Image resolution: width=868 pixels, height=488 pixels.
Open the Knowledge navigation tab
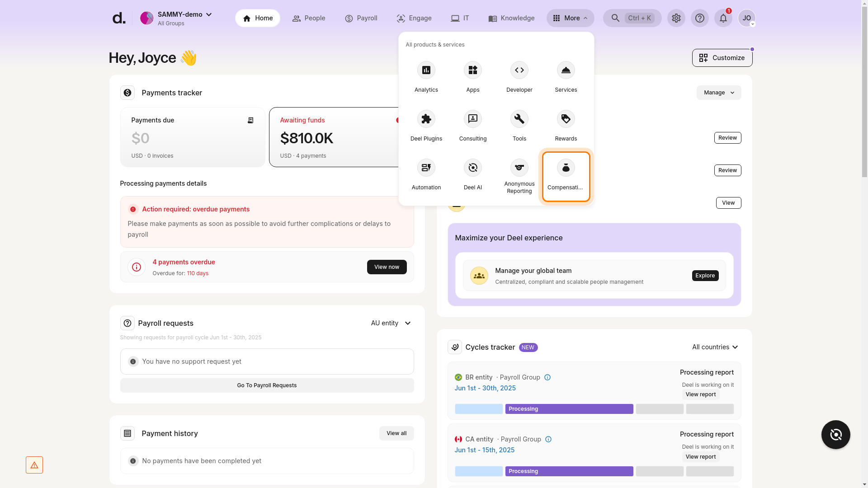click(511, 18)
